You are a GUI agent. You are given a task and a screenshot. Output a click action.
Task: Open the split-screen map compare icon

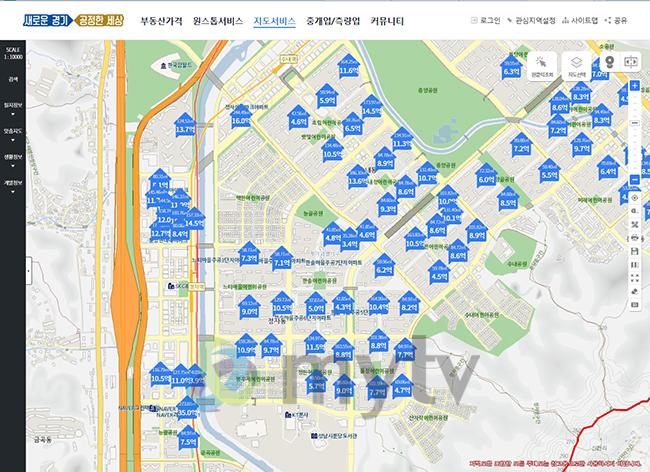tap(631, 62)
